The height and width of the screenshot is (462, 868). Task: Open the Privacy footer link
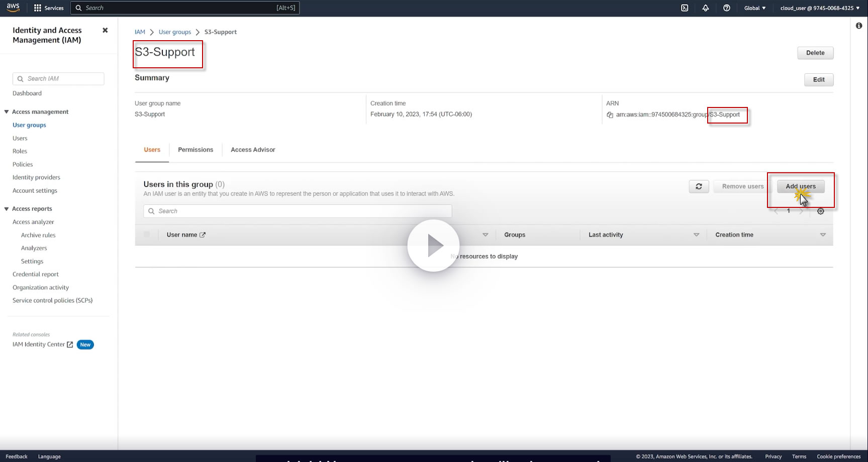(x=773, y=456)
